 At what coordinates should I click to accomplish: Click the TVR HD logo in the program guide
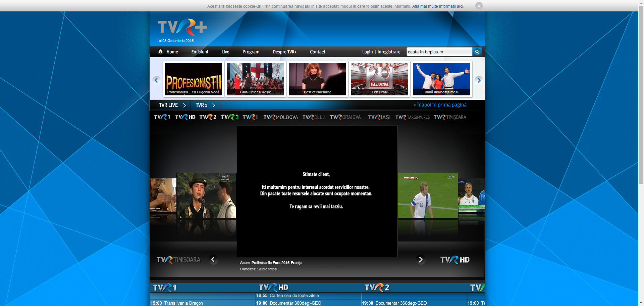pos(273,288)
